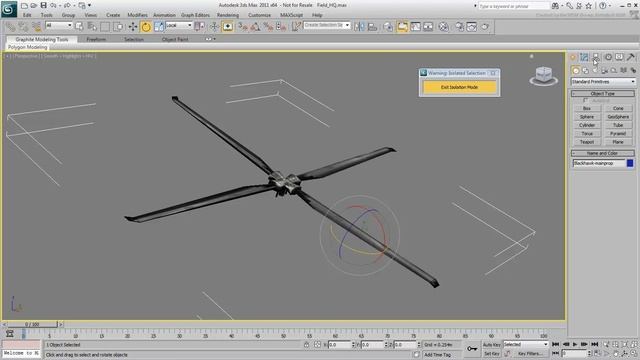Open the Hierarchy panel tab icon
The image size is (640, 360).
click(x=596, y=57)
